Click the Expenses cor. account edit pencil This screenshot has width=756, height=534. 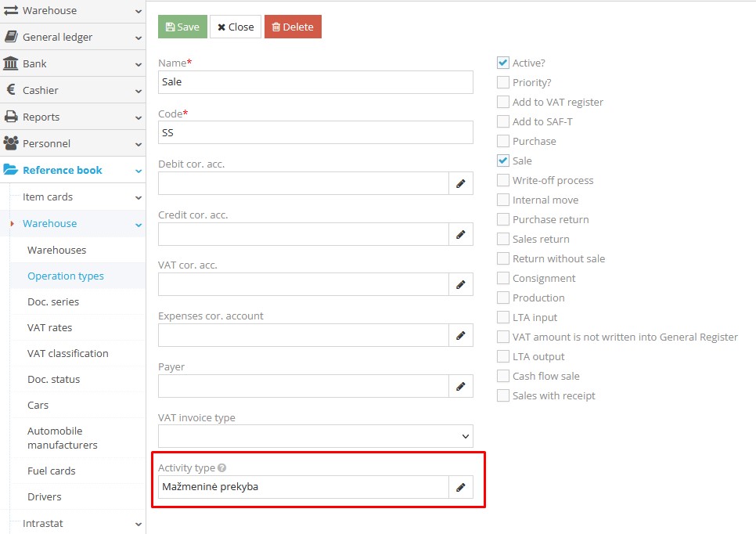pyautogui.click(x=461, y=335)
